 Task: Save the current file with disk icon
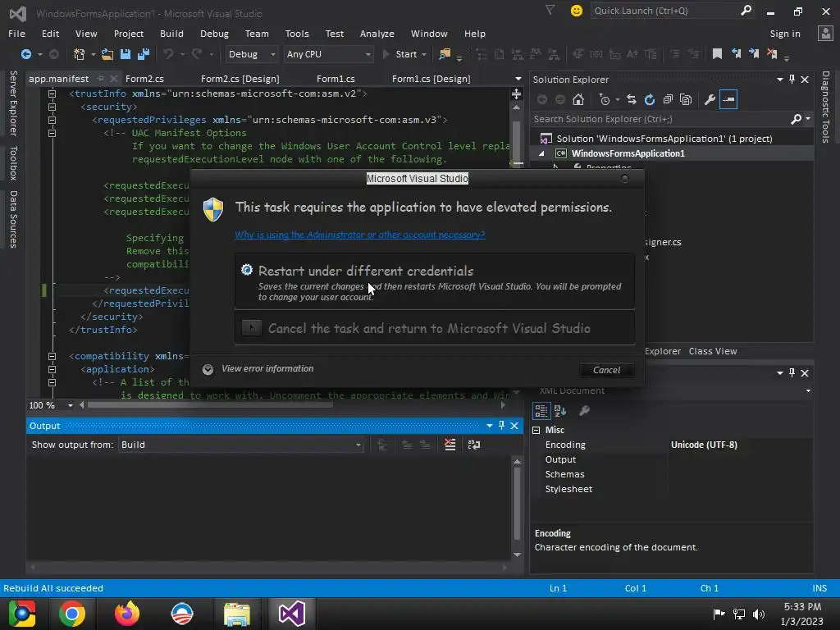(126, 54)
